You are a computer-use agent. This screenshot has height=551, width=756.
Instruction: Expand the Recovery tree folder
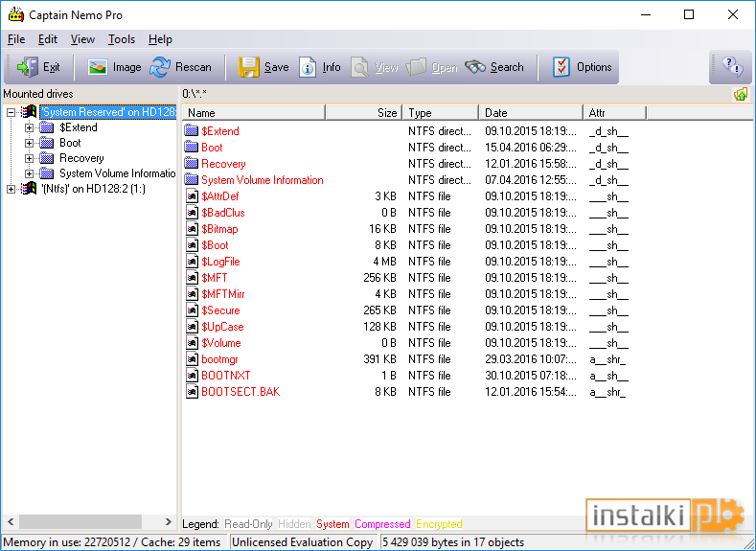[x=30, y=159]
